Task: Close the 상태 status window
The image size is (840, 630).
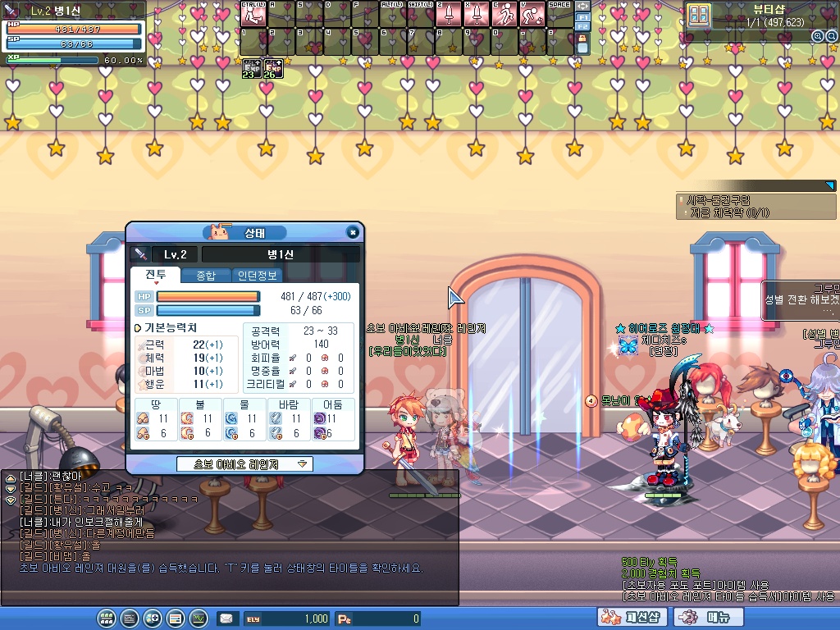Action: (352, 232)
